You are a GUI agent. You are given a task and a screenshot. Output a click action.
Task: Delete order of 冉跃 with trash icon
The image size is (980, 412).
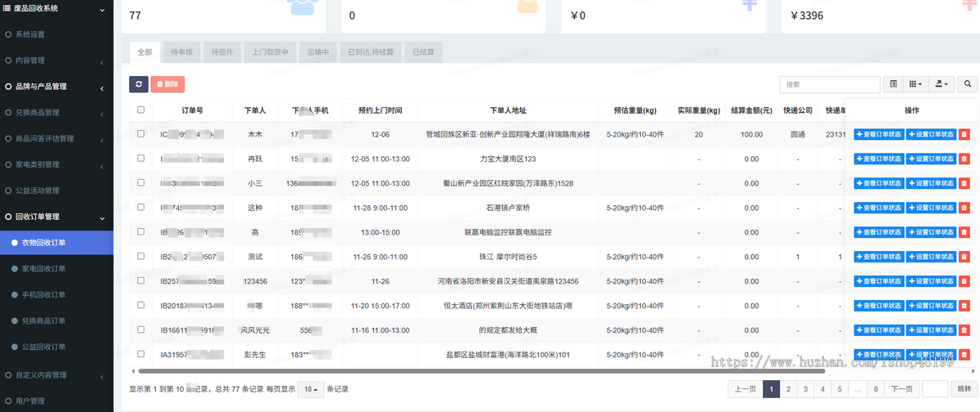(x=964, y=159)
